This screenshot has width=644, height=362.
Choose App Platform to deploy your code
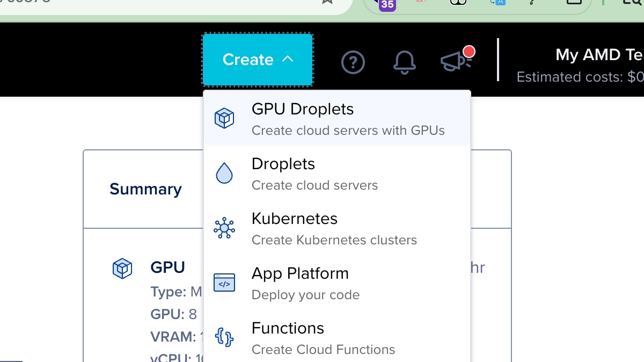(x=300, y=273)
